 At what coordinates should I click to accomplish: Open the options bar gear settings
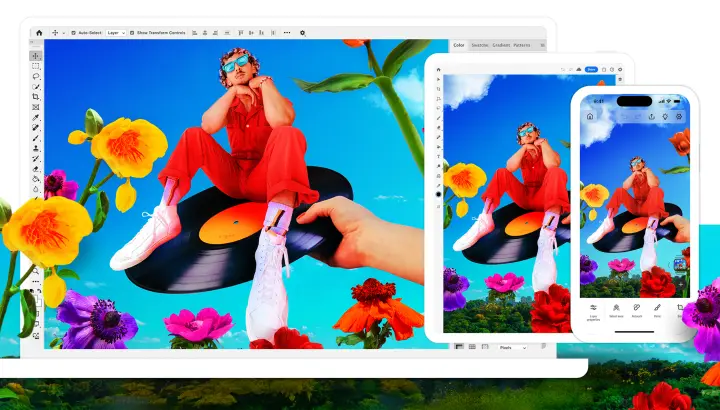(303, 33)
